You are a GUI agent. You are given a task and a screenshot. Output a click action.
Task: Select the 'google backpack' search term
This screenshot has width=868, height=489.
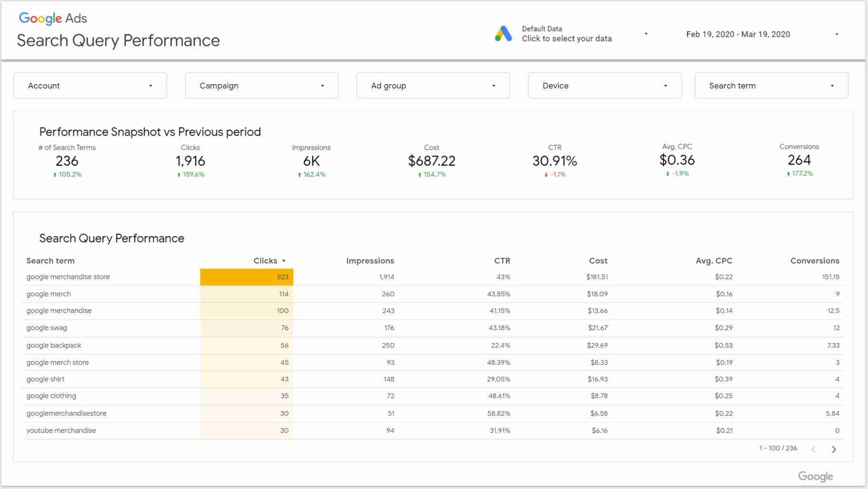click(53, 345)
